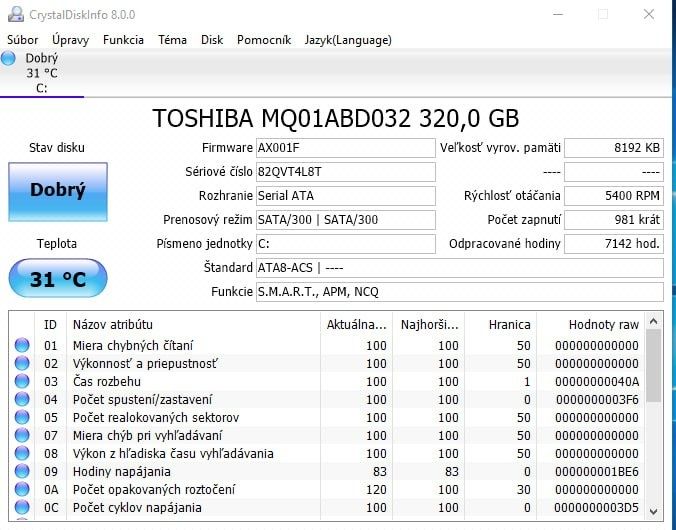Click the Názov atribútu column header

pyautogui.click(x=194, y=324)
